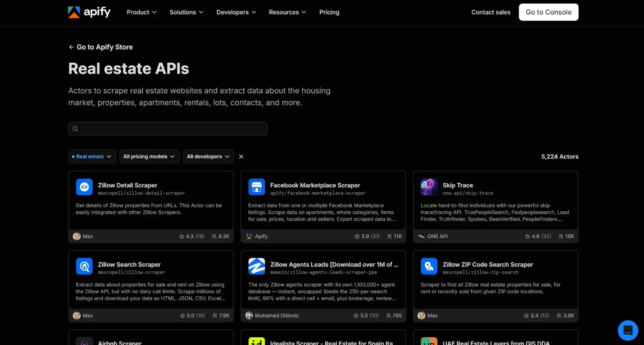Click the Apify developer icon on Facebook card
Image resolution: width=644 pixels, height=345 pixels.
[249, 236]
